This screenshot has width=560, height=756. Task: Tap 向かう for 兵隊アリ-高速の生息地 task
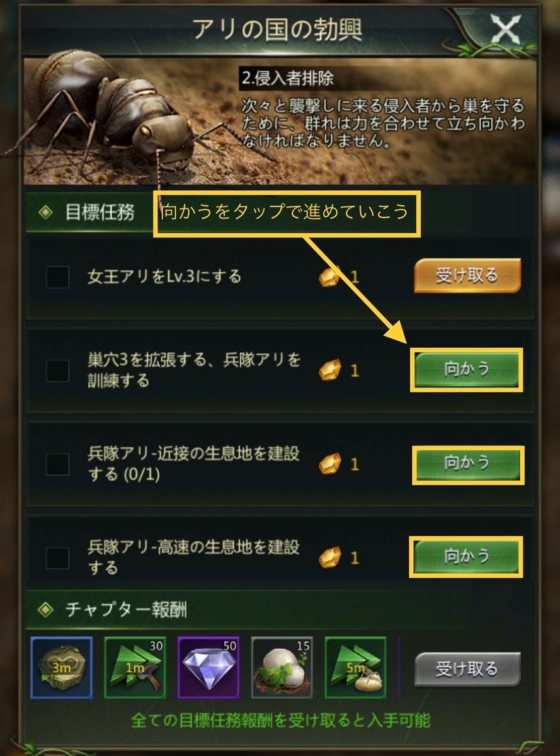click(x=467, y=556)
